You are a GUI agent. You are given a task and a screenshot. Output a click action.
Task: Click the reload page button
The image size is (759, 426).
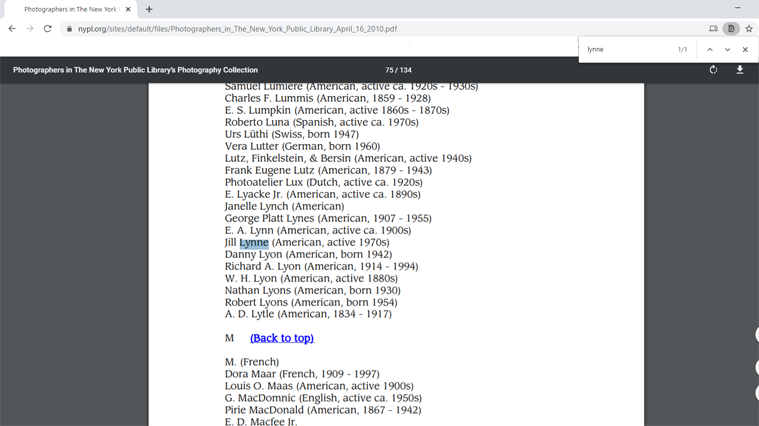point(47,29)
